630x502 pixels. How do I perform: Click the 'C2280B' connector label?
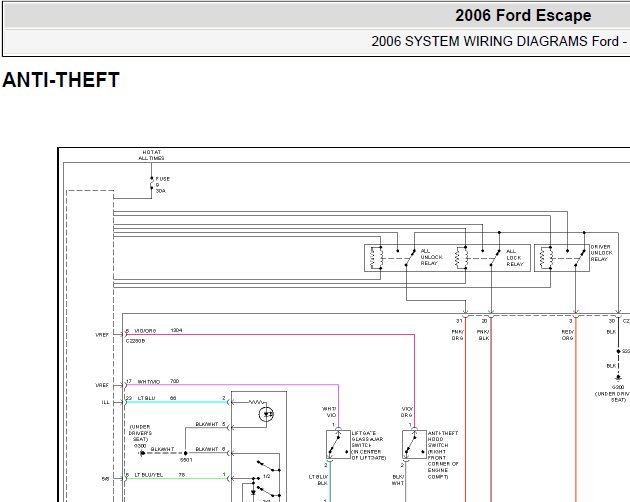pyautogui.click(x=135, y=341)
